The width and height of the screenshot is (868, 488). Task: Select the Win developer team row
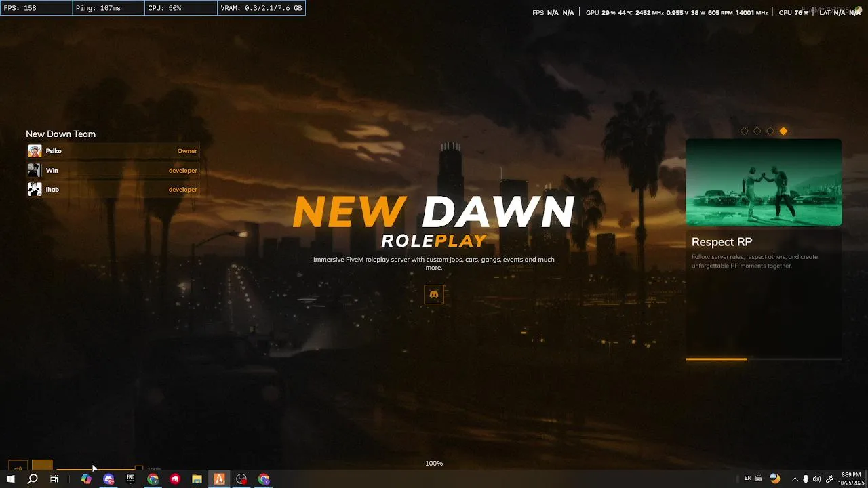click(113, 170)
